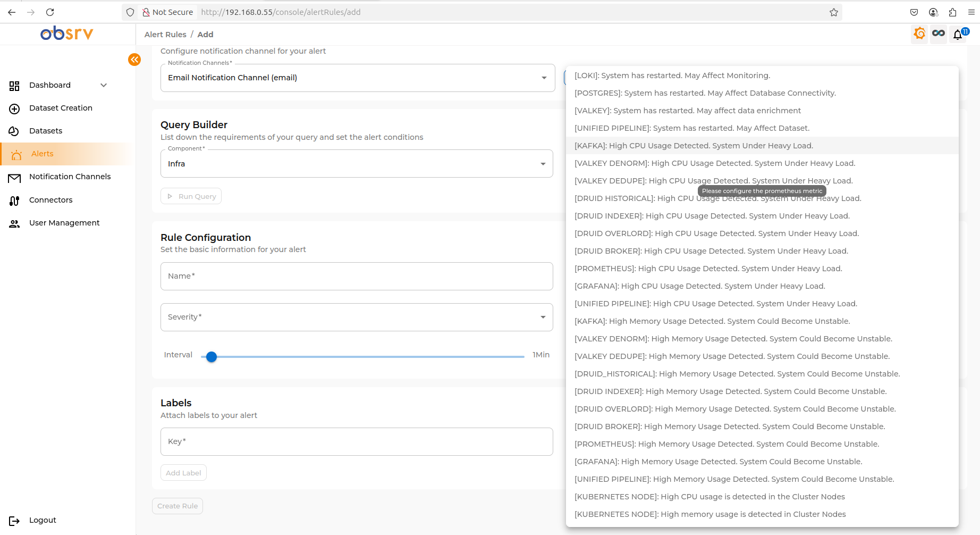This screenshot has height=535, width=980.
Task: Open notifications bell with badge
Action: coord(958,35)
